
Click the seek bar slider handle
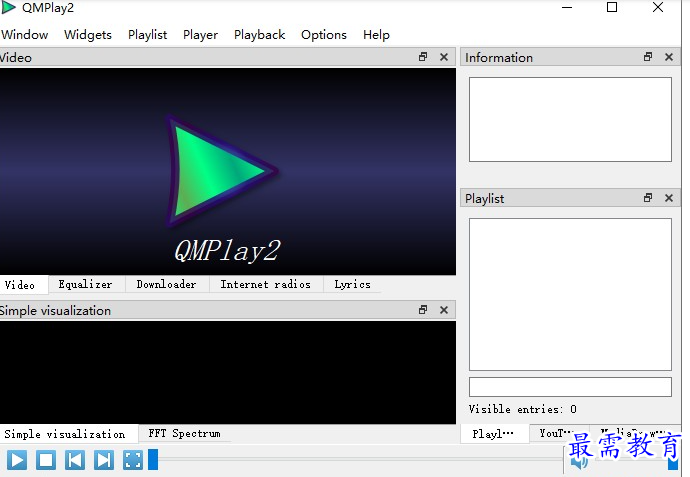(x=153, y=459)
